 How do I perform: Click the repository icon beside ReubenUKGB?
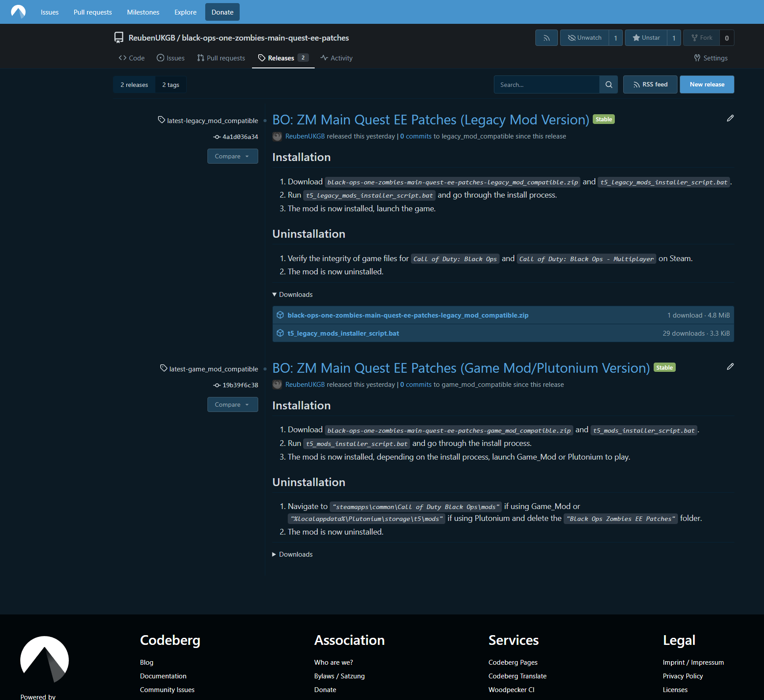pos(119,38)
